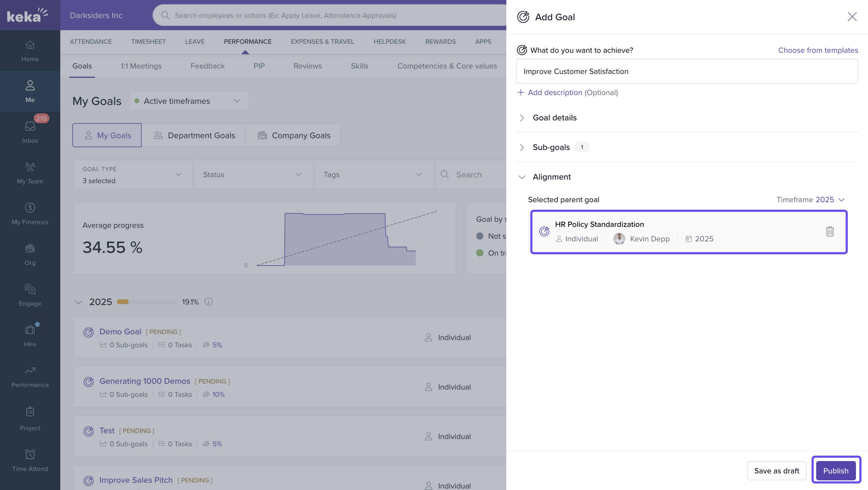Open the Hire briefcase icon
Viewport: 868px width, 490px height.
(30, 330)
